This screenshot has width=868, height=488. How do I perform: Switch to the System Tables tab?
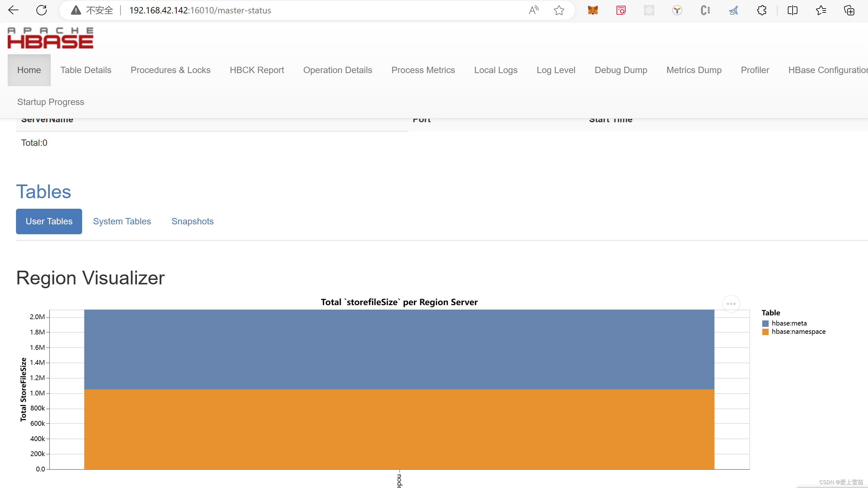click(x=122, y=221)
